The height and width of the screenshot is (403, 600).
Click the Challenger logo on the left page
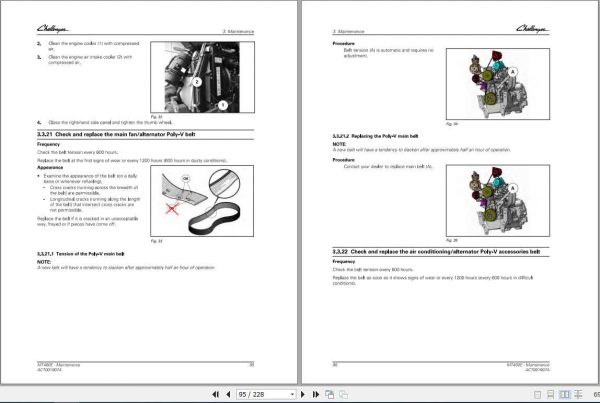pyautogui.click(x=53, y=29)
